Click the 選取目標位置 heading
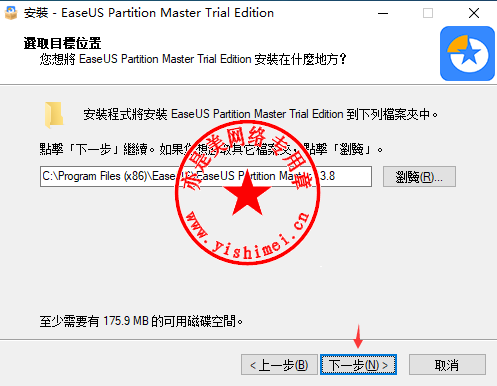 coord(62,43)
